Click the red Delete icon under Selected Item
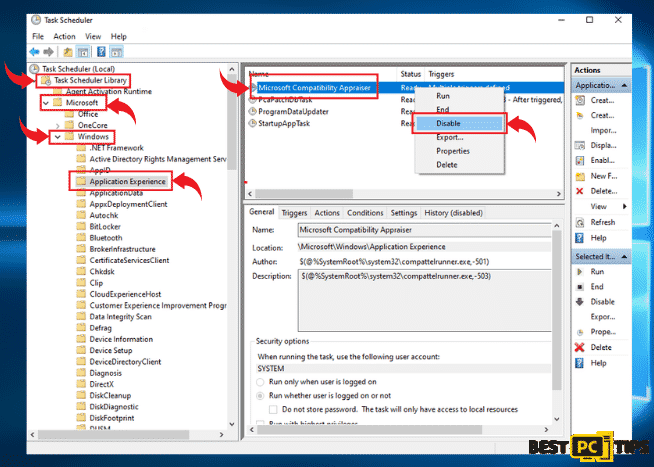 pyautogui.click(x=579, y=347)
